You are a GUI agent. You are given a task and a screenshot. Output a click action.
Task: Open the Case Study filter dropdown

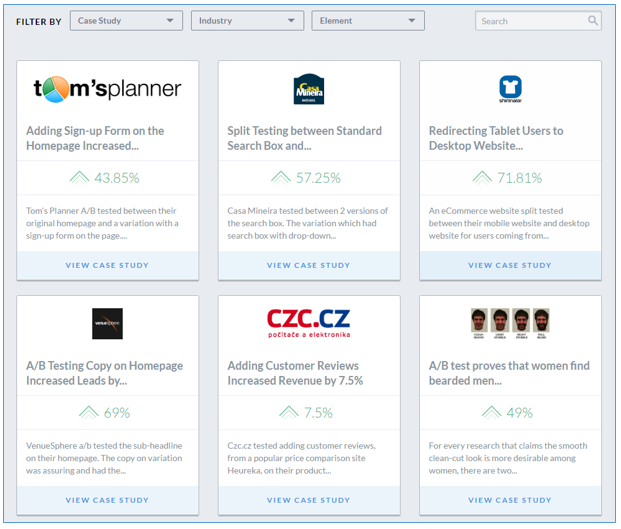coord(126,21)
